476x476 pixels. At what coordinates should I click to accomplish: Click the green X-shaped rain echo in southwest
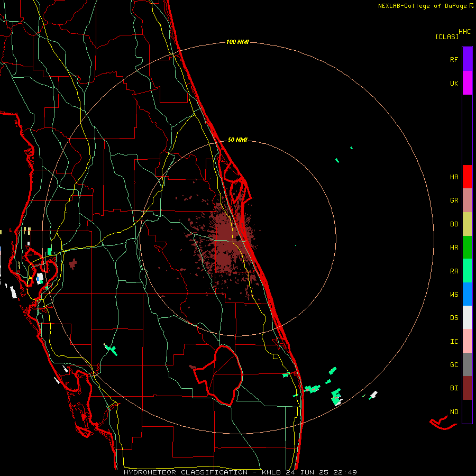(111, 350)
